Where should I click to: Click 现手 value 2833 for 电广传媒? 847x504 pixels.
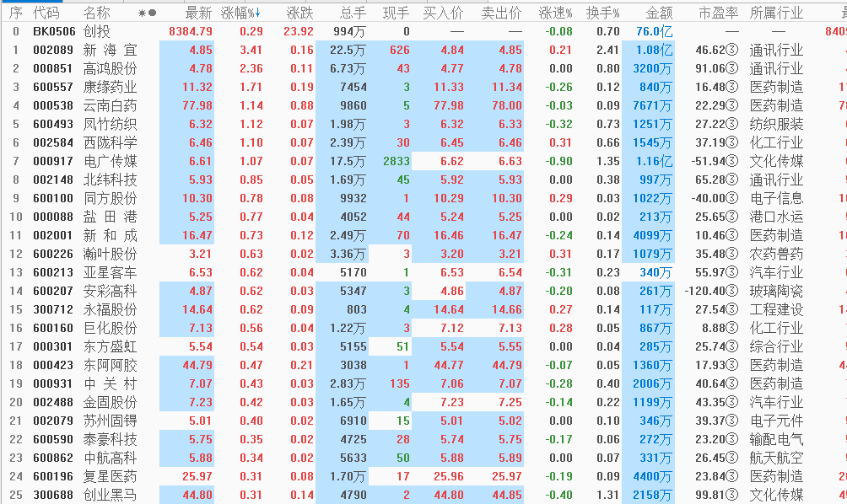click(397, 161)
